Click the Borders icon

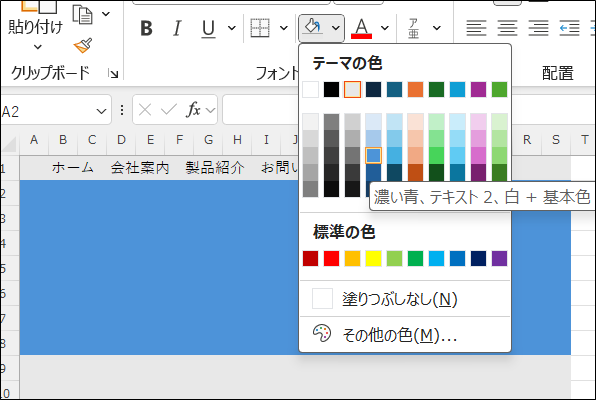260,28
